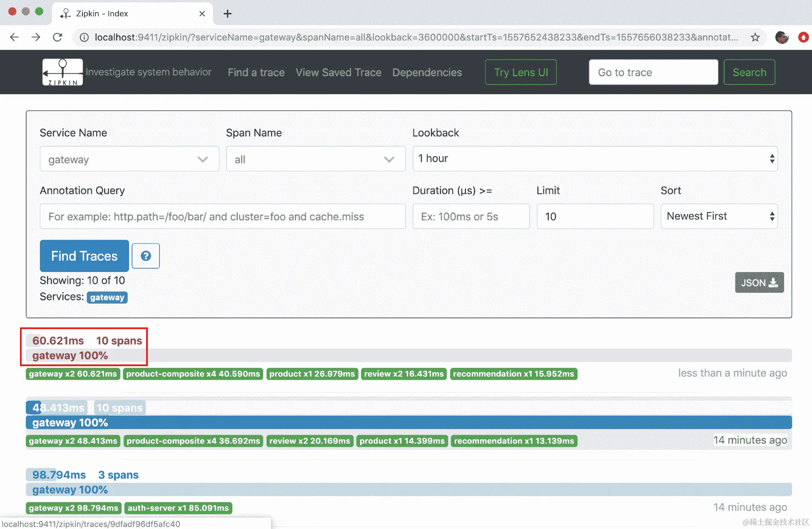
Task: Open a new browser tab
Action: click(227, 14)
